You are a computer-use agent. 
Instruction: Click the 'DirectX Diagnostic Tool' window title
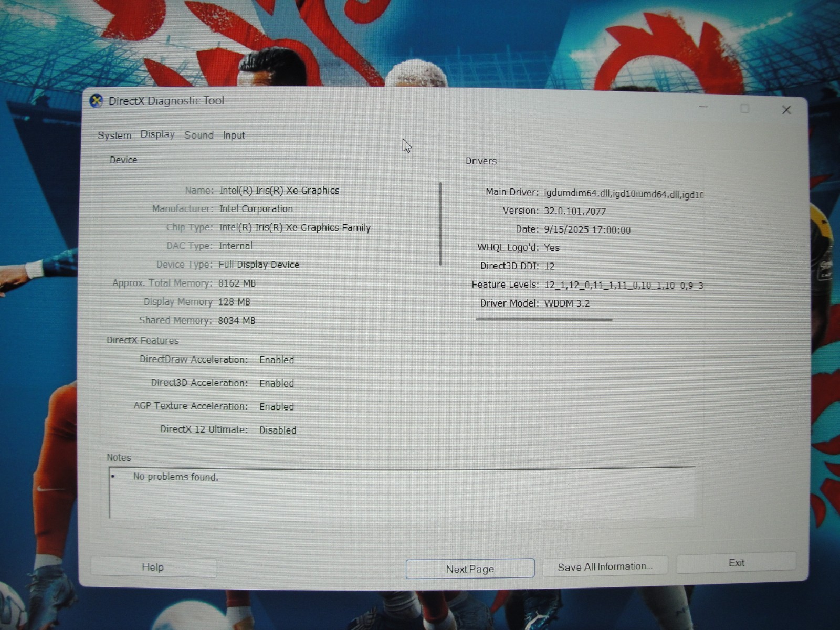(166, 101)
